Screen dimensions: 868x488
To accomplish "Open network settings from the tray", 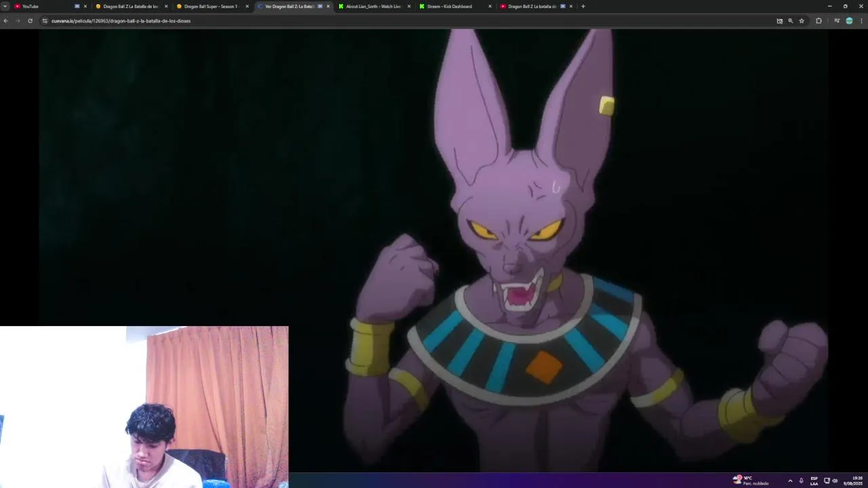I will [827, 481].
